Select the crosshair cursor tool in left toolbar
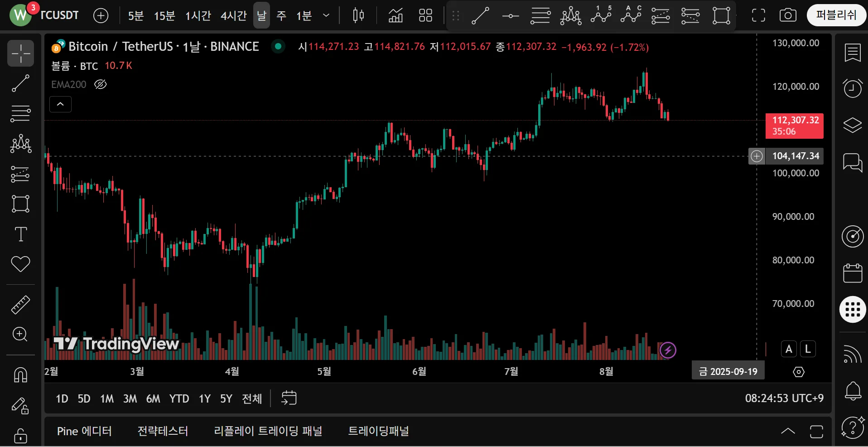 [x=20, y=53]
